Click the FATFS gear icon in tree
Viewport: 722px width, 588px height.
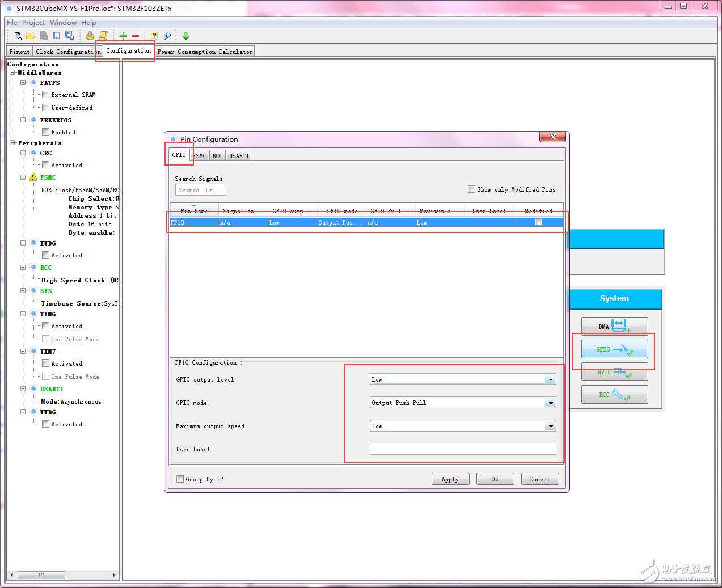coord(33,82)
